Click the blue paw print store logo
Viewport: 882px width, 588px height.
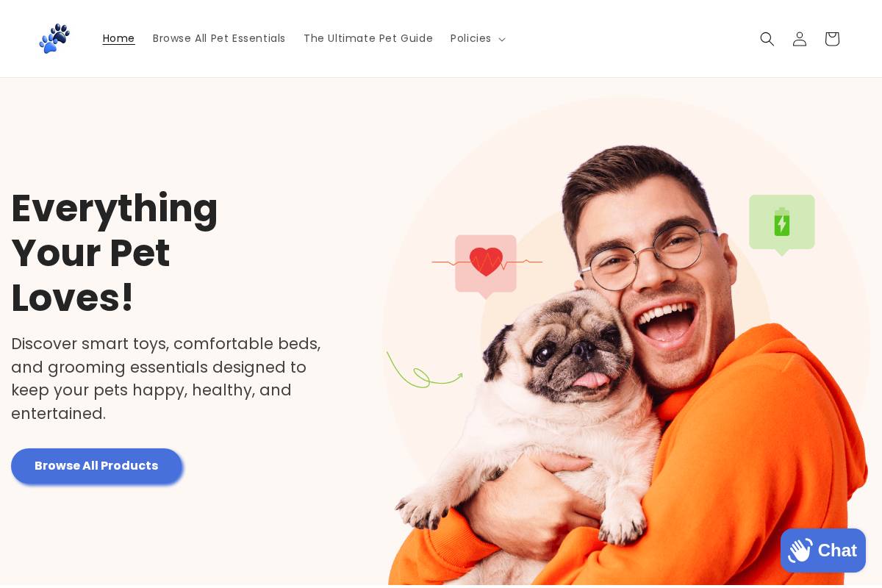click(54, 38)
